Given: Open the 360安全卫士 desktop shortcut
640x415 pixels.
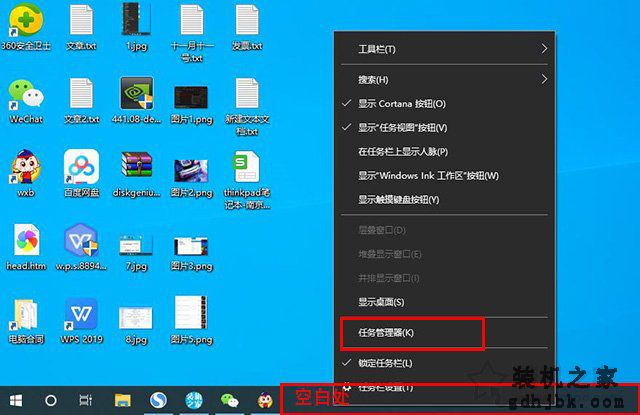Looking at the screenshot, I should point(26,27).
